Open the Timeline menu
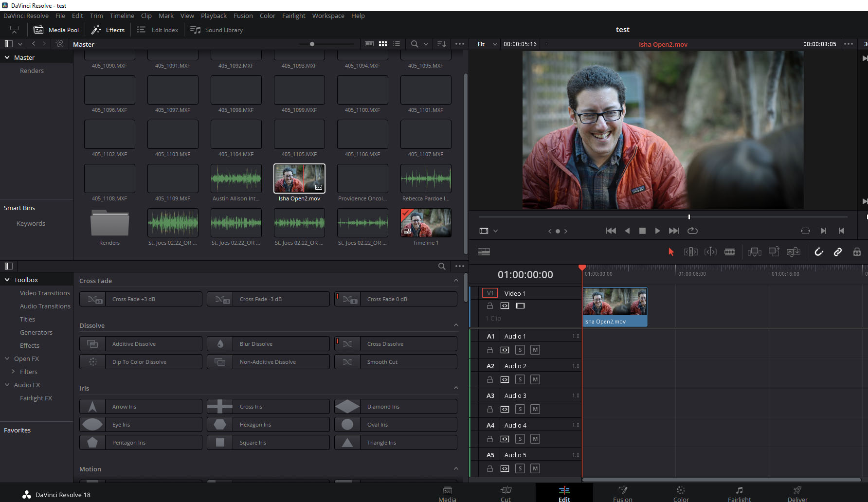868x502 pixels. 122,16
